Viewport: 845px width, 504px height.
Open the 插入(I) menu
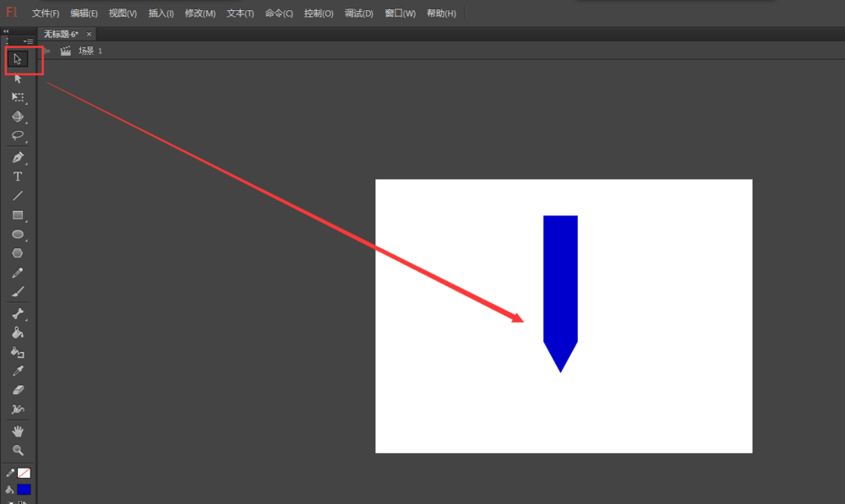[x=161, y=14]
